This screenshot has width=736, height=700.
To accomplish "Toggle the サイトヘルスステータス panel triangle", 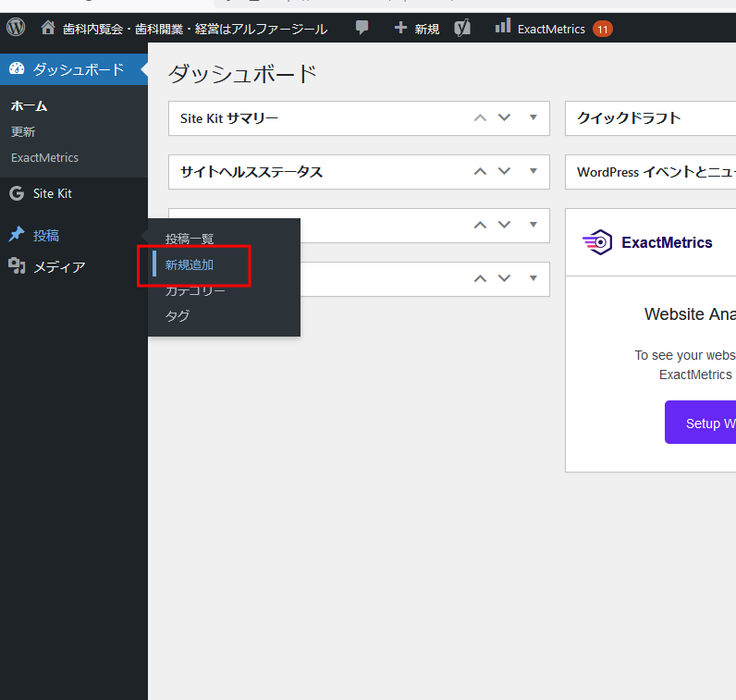I will (x=533, y=171).
